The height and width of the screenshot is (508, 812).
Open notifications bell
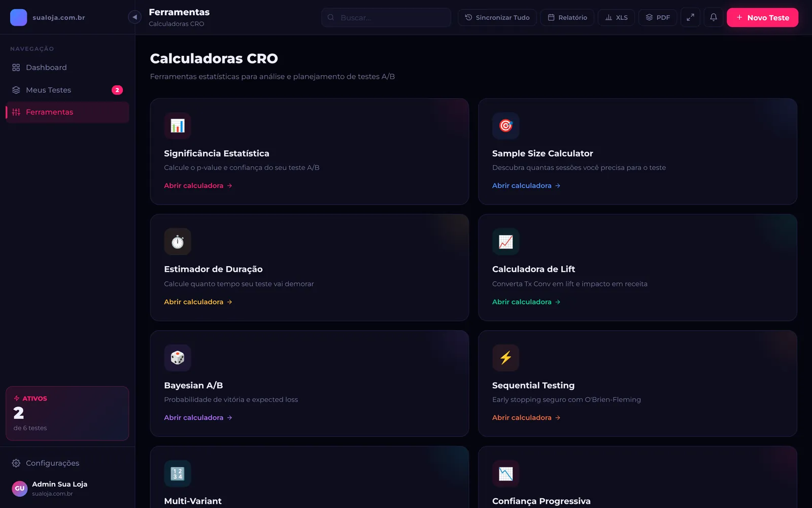click(714, 17)
